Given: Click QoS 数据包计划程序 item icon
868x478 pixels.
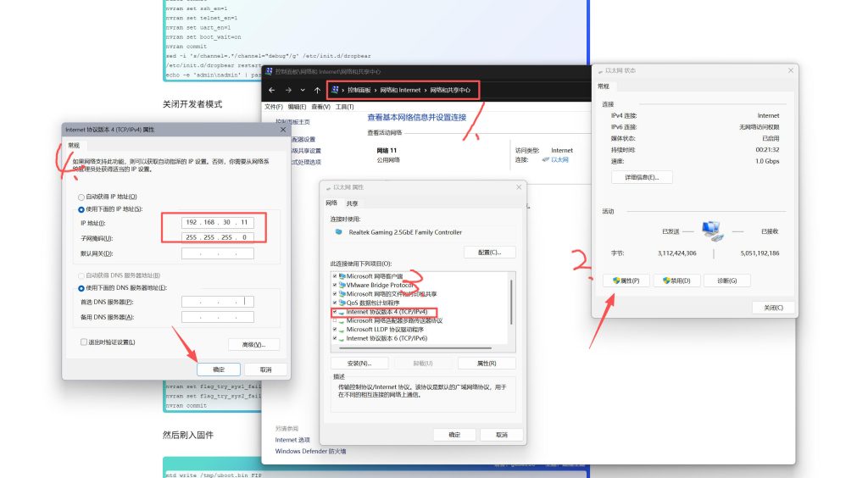Looking at the screenshot, I should click(x=342, y=303).
